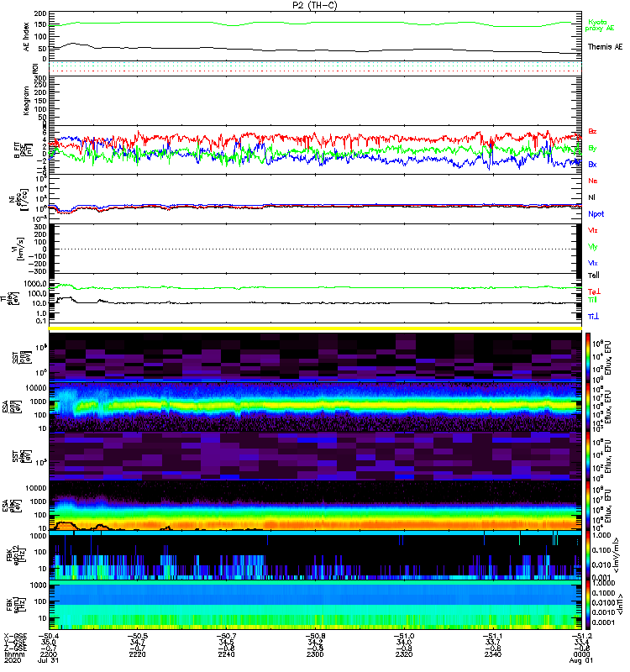Click the "X-GSE" position row label

pyautogui.click(x=15, y=636)
